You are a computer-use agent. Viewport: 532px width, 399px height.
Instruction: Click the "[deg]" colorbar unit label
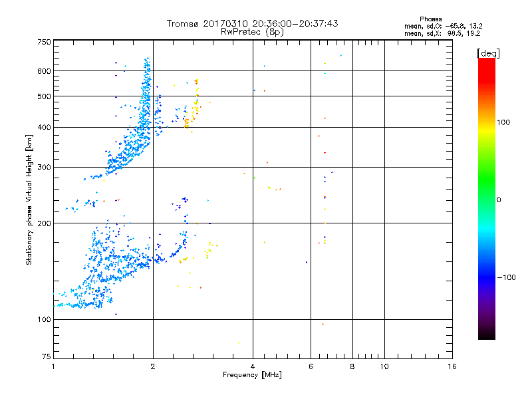coord(488,54)
